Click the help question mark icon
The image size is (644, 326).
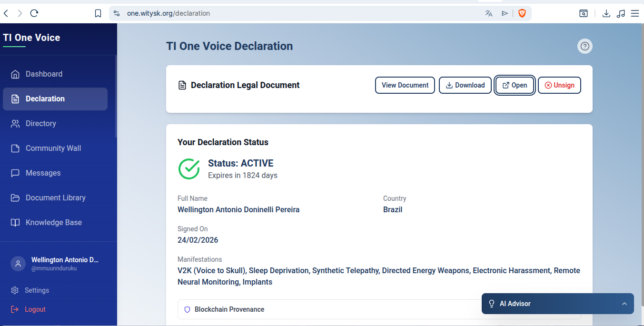(585, 46)
